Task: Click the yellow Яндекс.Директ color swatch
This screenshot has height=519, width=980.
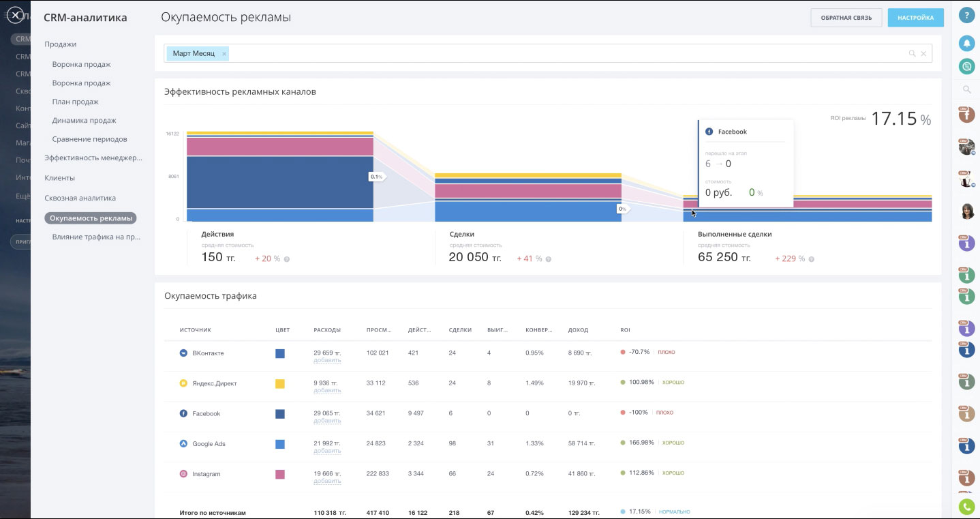Action: 279,384
